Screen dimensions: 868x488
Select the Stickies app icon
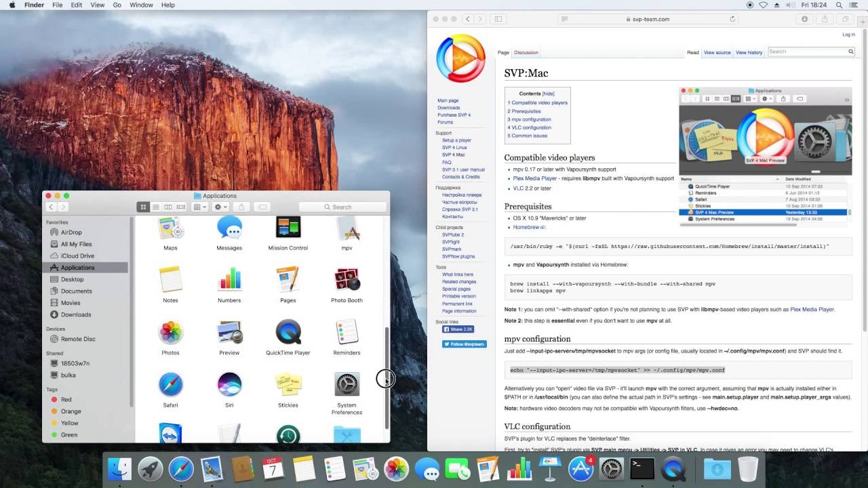[288, 384]
